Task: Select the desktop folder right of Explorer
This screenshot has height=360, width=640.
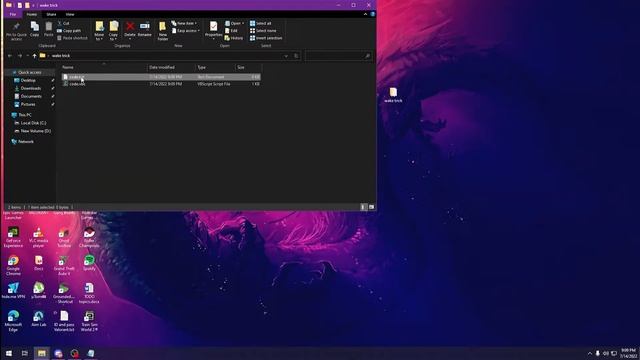Action: coord(393,95)
